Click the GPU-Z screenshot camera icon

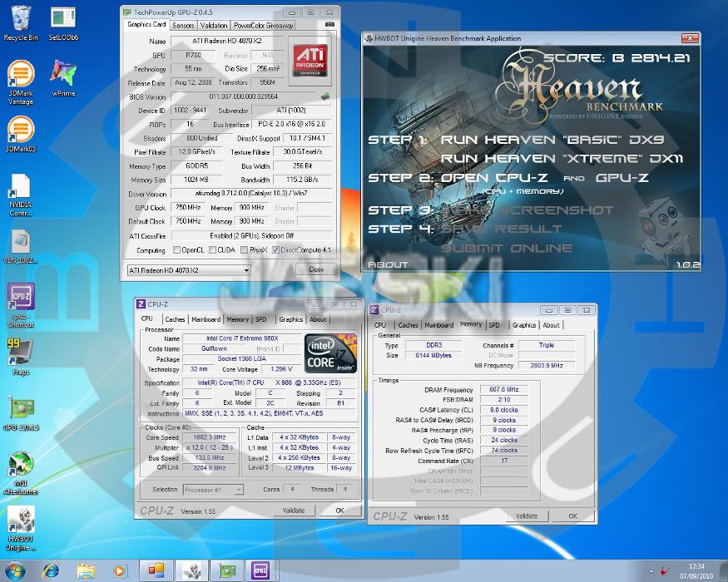[x=329, y=25]
